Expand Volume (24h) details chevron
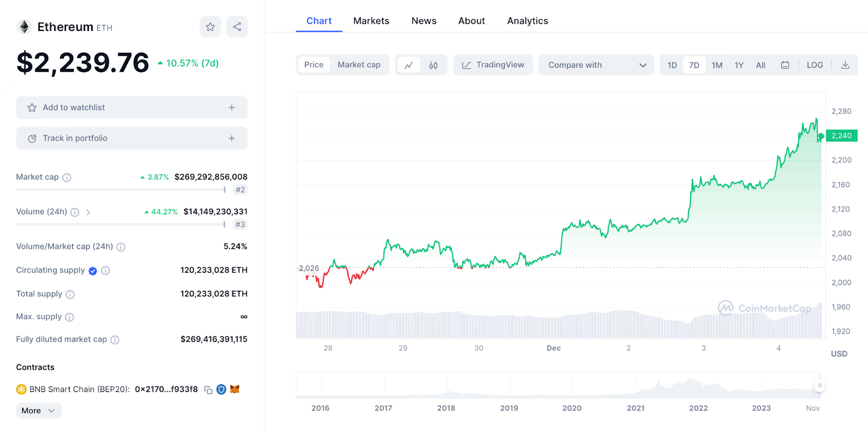868x432 pixels. tap(88, 212)
